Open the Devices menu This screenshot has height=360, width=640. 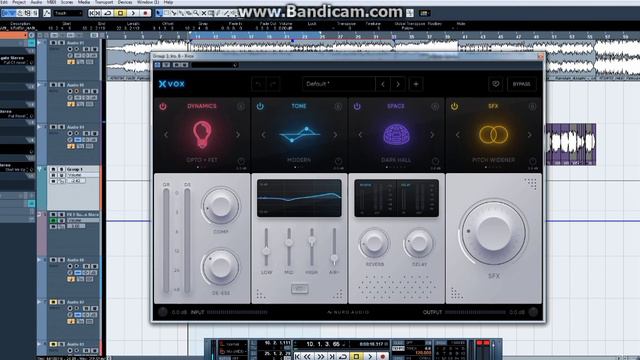click(x=125, y=2)
